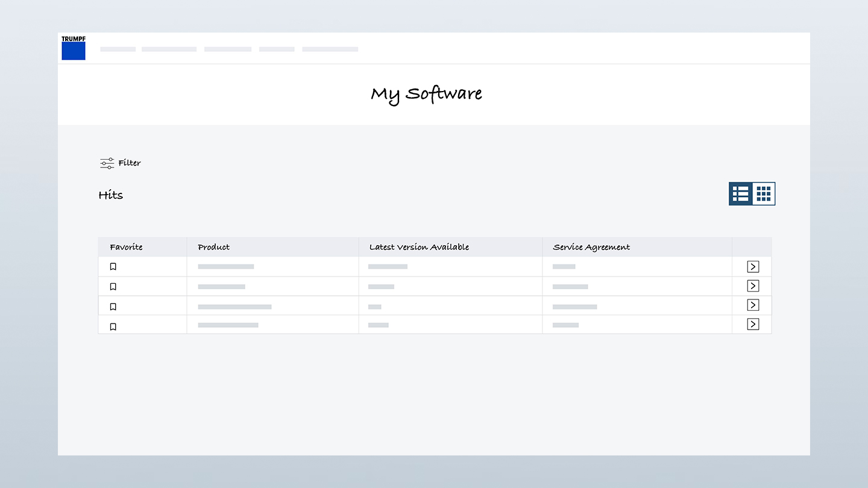Image resolution: width=868 pixels, height=488 pixels.
Task: Select the Service Agreement column header
Action: coord(591,247)
